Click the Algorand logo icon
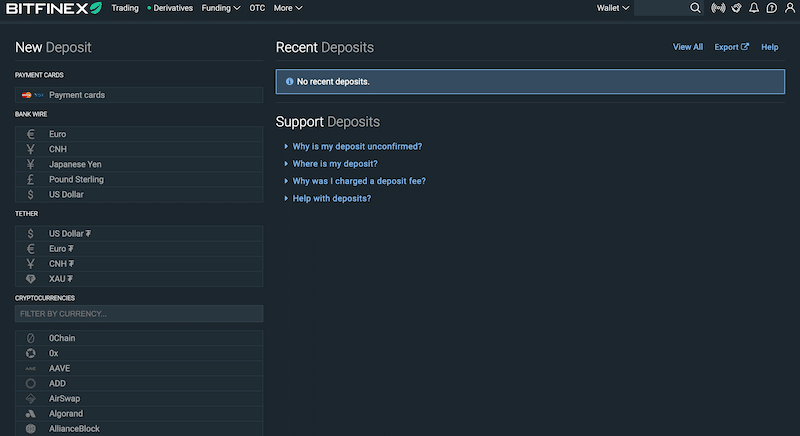The image size is (800, 436). pyautogui.click(x=31, y=414)
